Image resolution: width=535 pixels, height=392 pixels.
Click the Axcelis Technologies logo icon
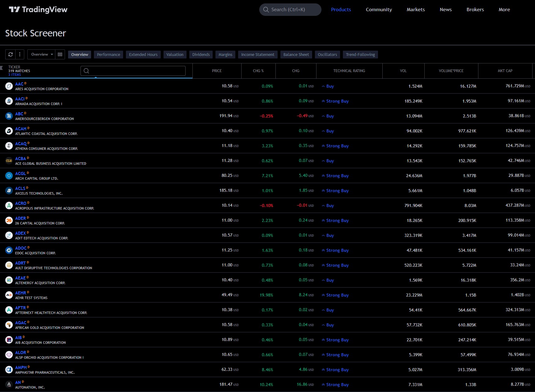click(9, 191)
